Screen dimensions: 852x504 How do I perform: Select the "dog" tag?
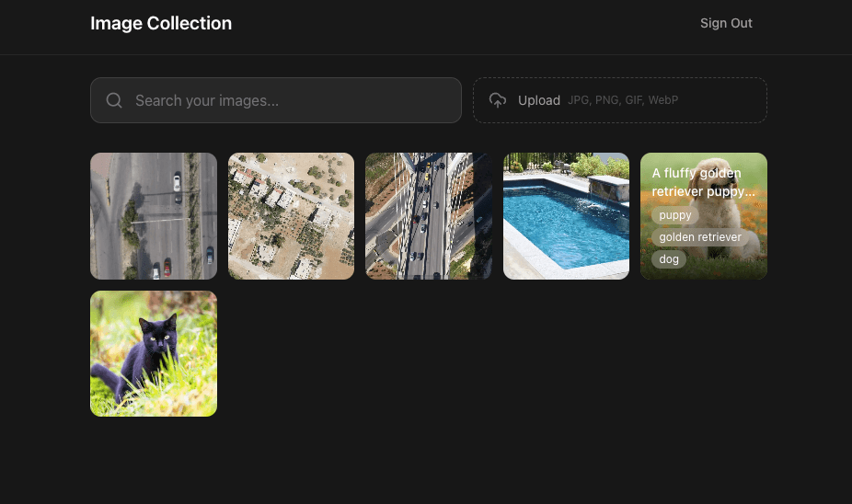[669, 259]
